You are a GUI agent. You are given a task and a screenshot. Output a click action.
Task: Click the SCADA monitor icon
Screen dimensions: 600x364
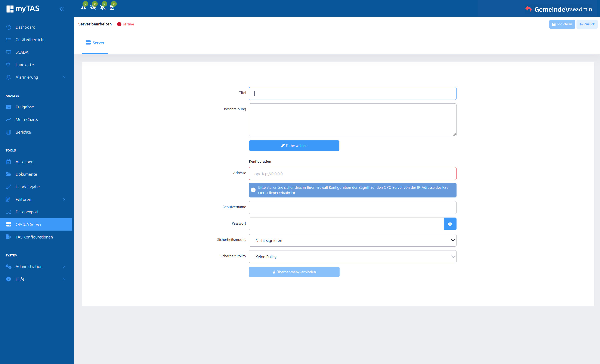tap(9, 52)
